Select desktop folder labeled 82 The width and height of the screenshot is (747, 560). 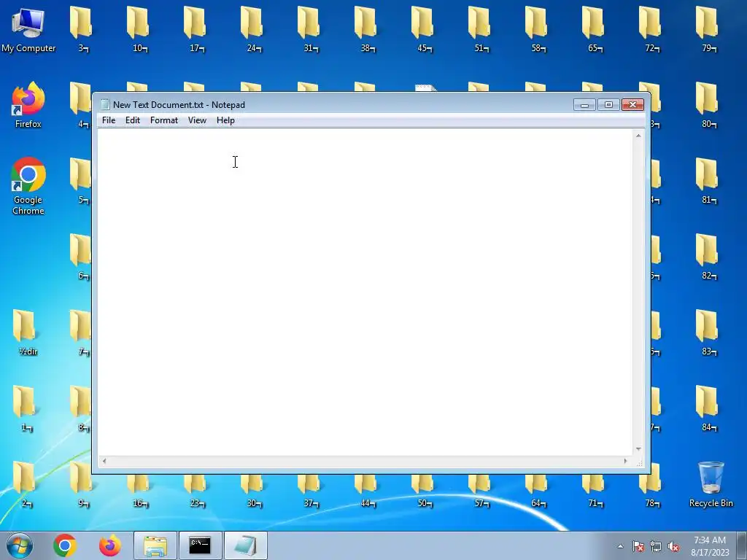pyautogui.click(x=708, y=256)
